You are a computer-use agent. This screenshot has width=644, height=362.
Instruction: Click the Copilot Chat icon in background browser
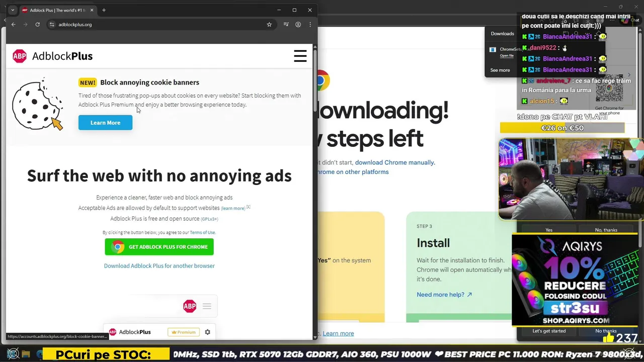631,20
